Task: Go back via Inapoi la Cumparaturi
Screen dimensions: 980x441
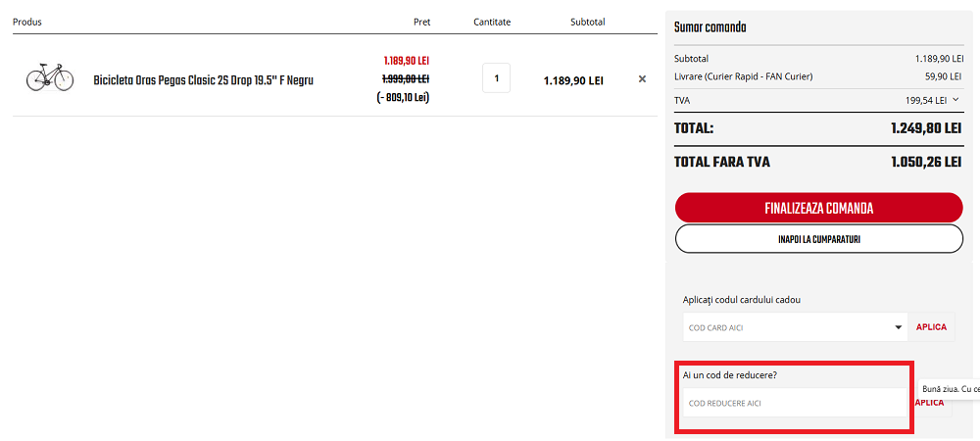Action: [x=818, y=239]
